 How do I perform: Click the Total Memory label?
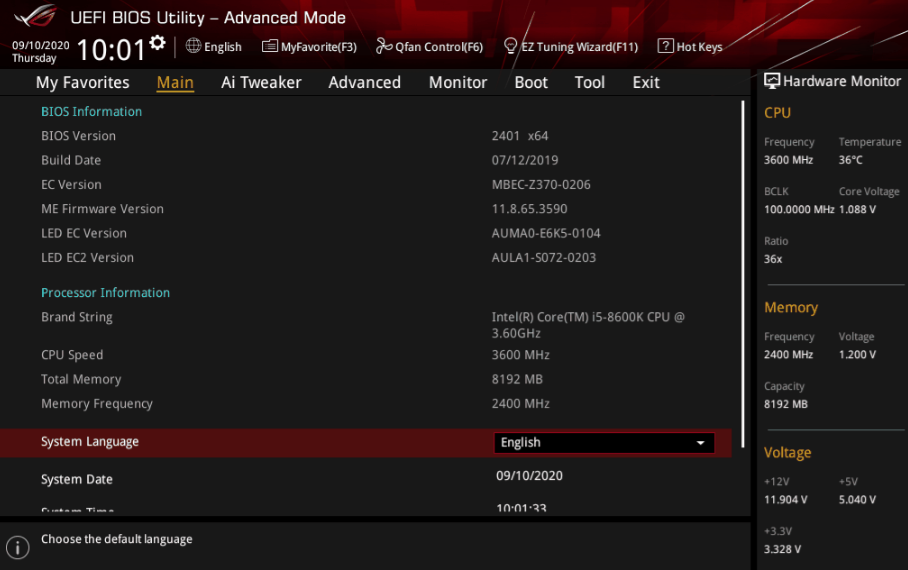(81, 379)
